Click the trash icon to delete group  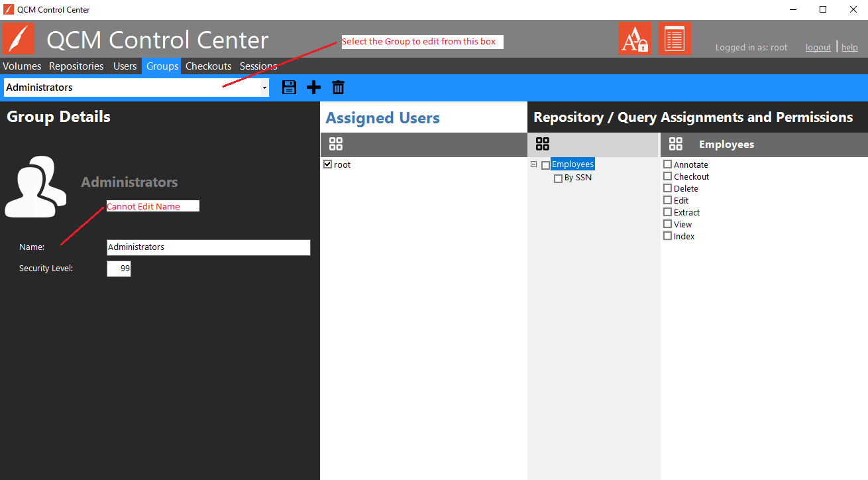click(x=338, y=87)
